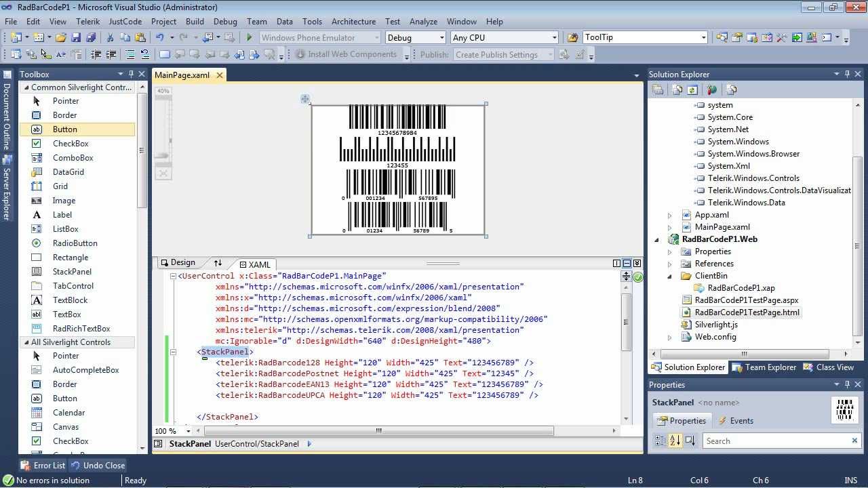Click the Decrease Indent toolbar icon

(x=95, y=54)
